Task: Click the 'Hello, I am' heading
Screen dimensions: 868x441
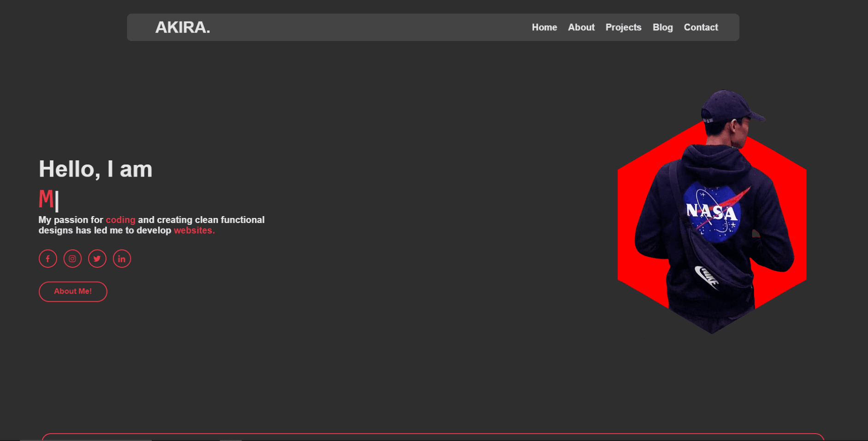Action: tap(95, 169)
